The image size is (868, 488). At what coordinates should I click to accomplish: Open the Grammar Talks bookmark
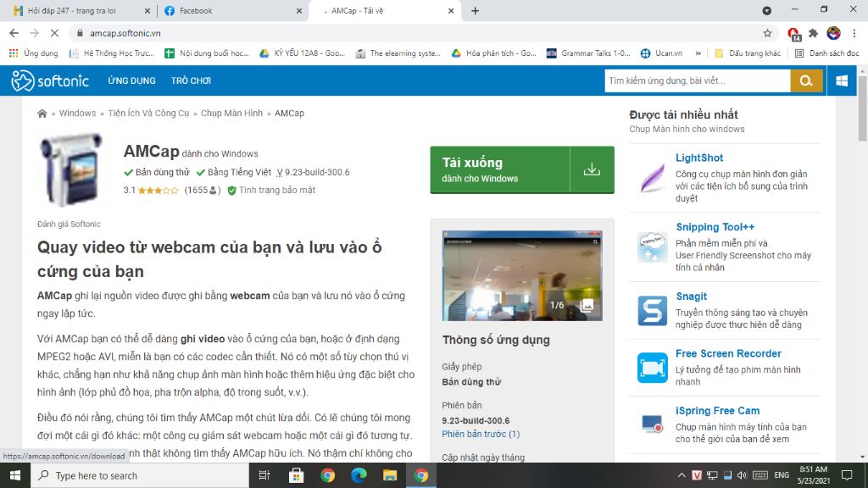tap(588, 53)
